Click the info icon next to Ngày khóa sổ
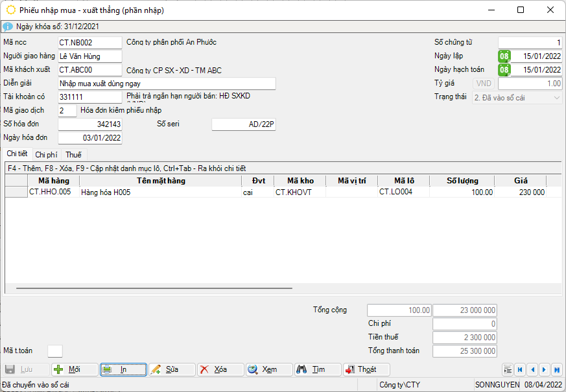This screenshot has height=392, width=566. pyautogui.click(x=8, y=27)
